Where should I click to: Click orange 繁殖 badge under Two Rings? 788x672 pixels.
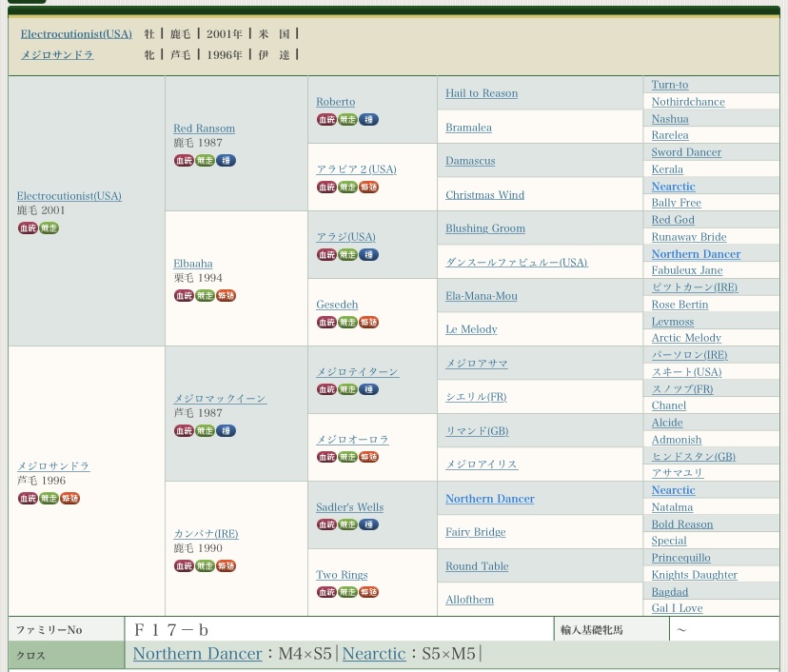[x=368, y=592]
